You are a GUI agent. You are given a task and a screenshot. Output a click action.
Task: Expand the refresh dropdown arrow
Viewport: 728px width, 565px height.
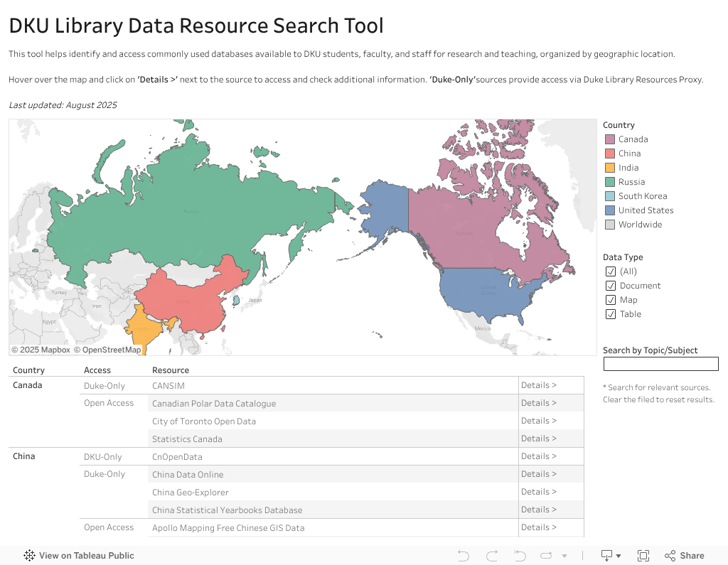click(x=564, y=556)
